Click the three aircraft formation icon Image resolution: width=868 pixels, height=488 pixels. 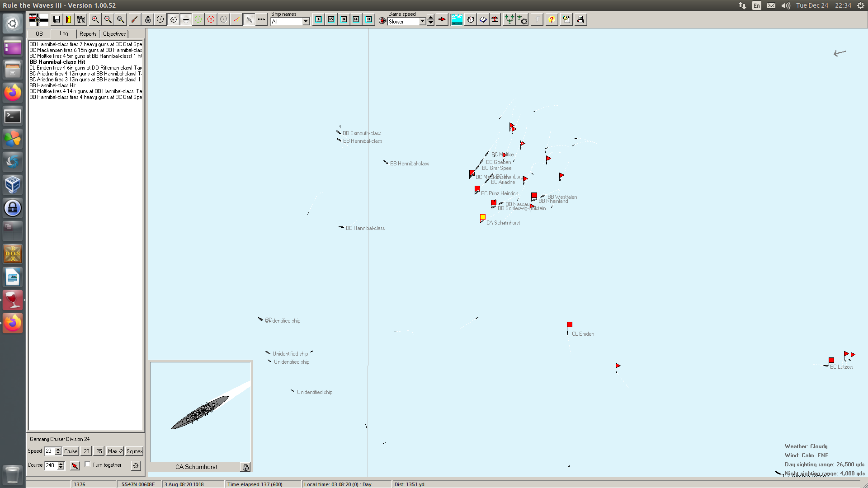pyautogui.click(x=509, y=19)
